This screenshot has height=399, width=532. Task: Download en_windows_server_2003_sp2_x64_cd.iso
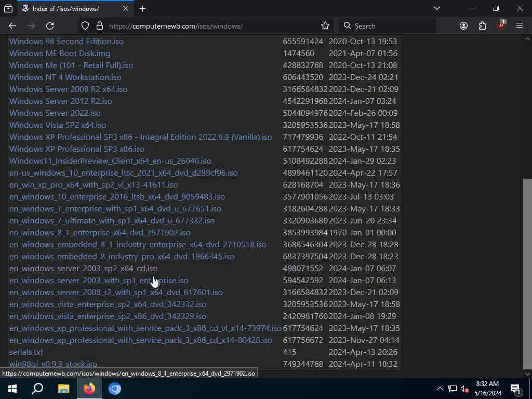click(x=84, y=269)
